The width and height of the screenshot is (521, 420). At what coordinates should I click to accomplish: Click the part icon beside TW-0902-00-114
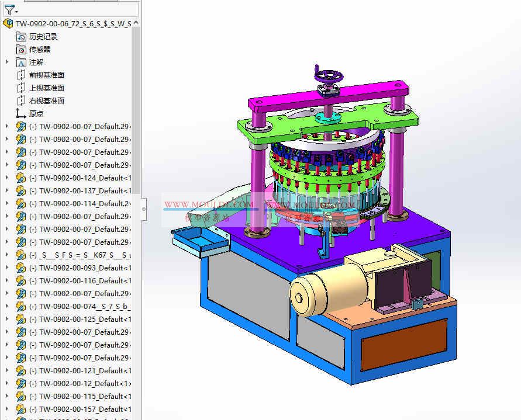pos(20,203)
